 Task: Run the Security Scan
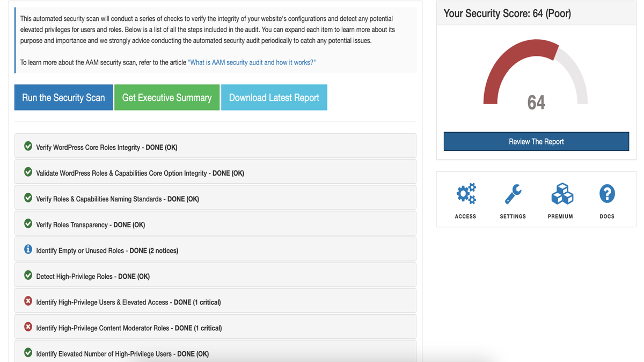(x=63, y=97)
